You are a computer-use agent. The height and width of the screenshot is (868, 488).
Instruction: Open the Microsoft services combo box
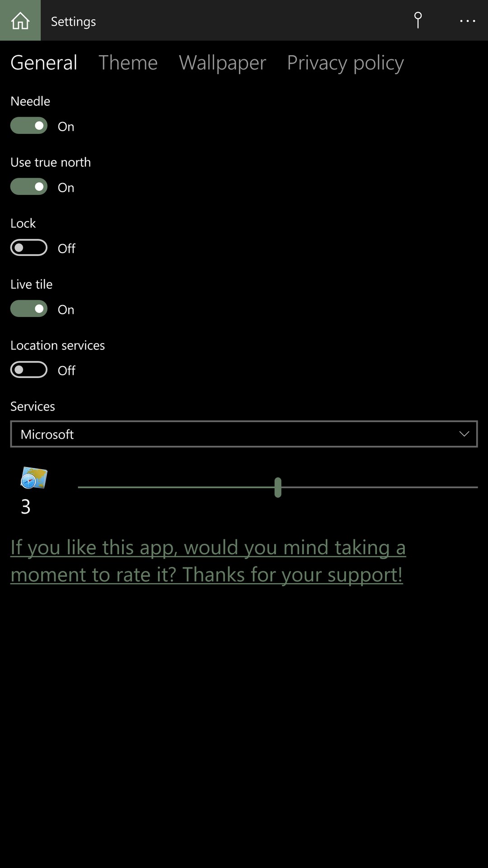point(244,434)
